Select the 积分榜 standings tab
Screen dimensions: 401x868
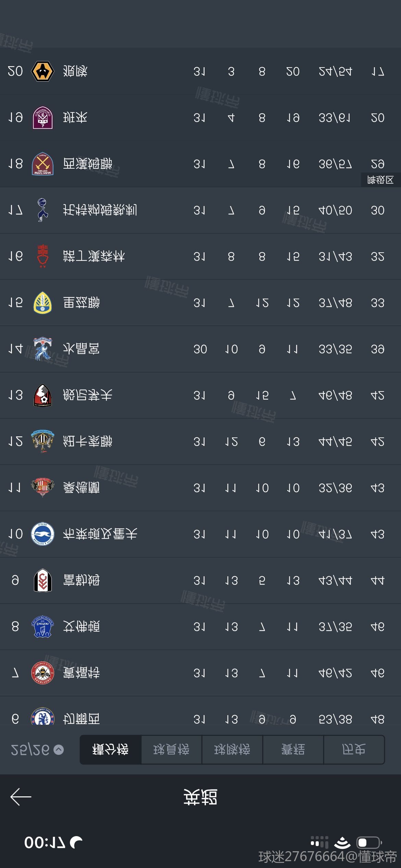pos(110,750)
